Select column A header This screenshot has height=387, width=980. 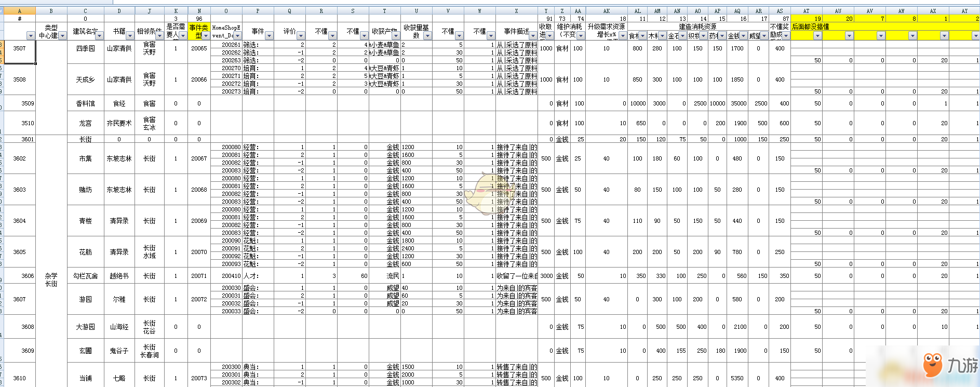20,11
